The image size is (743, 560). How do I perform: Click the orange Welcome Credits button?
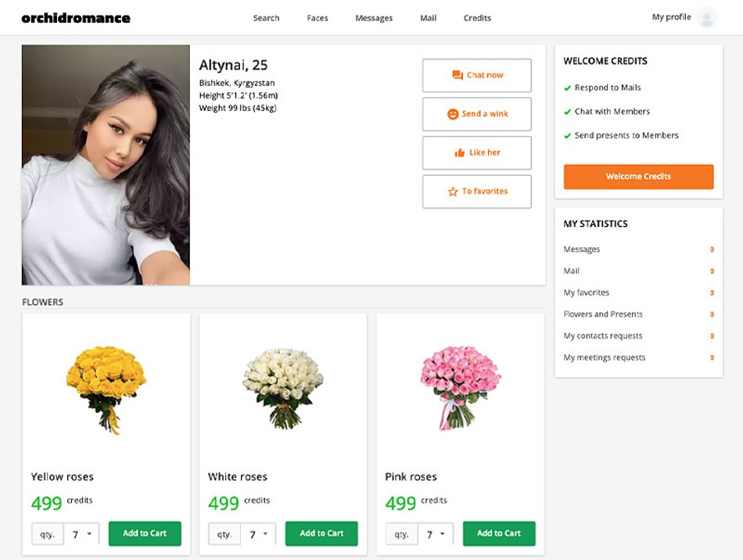click(x=638, y=177)
